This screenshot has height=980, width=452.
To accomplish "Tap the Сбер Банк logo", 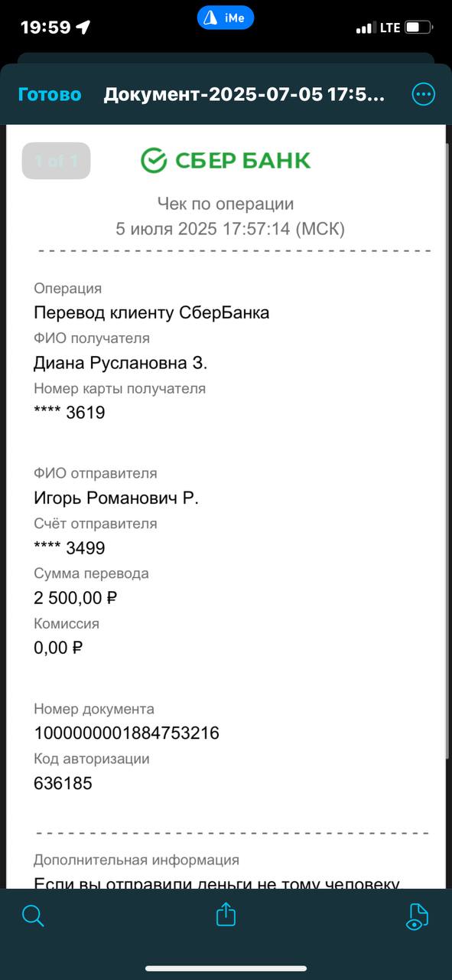I will coord(226,160).
